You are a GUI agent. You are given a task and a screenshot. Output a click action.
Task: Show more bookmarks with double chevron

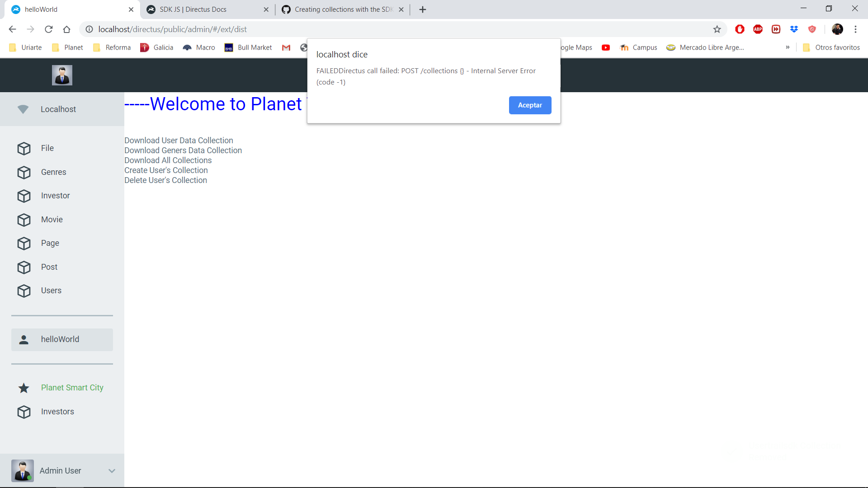pyautogui.click(x=788, y=47)
